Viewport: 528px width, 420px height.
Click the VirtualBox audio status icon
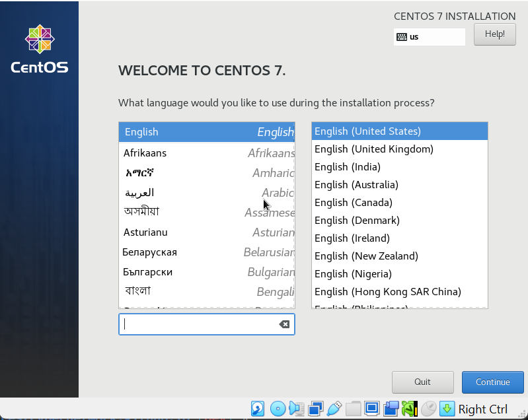point(296,409)
